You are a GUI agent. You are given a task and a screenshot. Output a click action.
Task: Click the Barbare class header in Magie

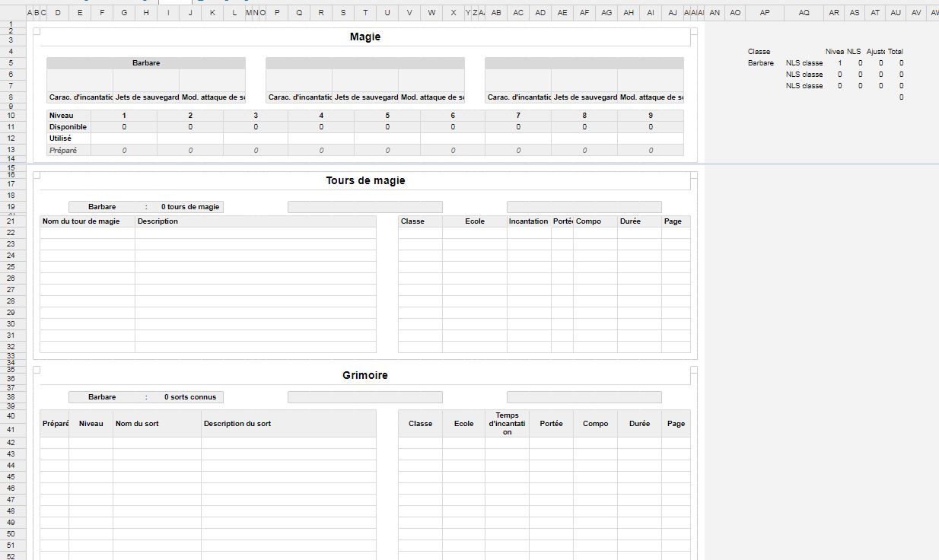[146, 63]
